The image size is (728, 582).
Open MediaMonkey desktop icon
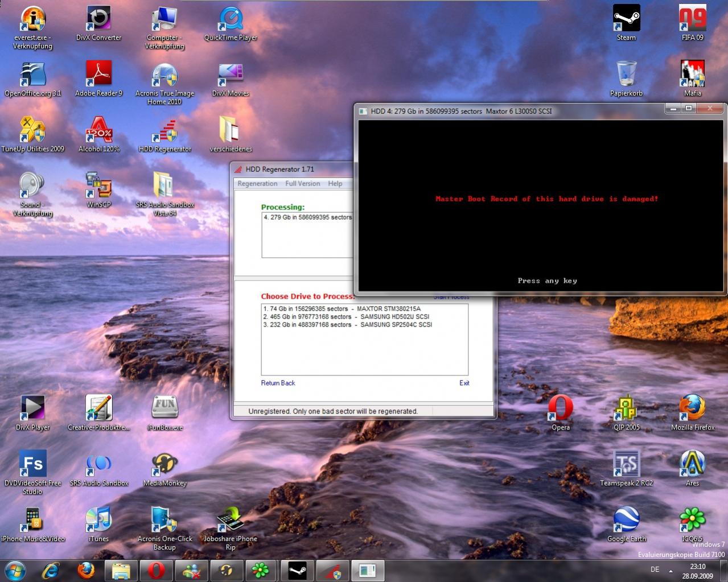[164, 464]
